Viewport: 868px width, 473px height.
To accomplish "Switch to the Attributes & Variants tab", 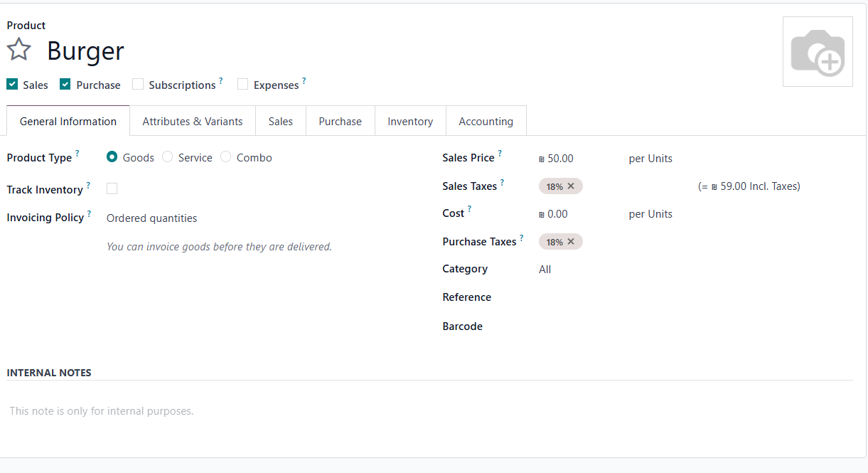I will click(193, 122).
